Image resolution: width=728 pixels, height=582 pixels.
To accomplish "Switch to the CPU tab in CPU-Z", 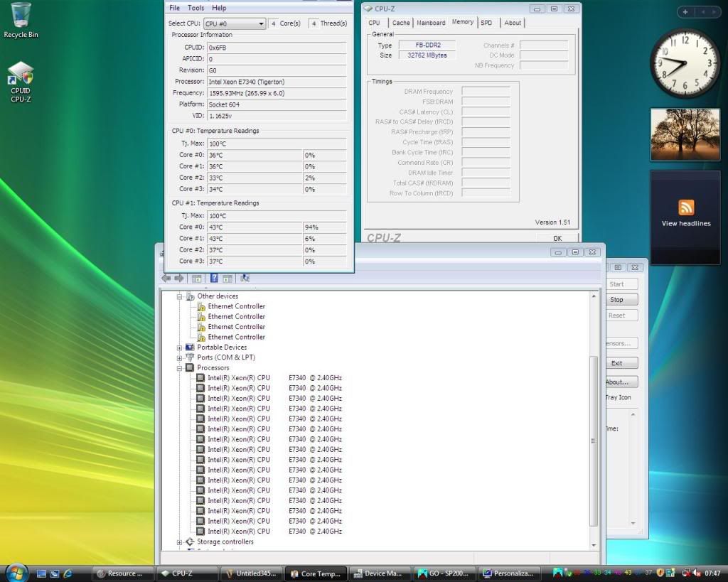I will (x=374, y=23).
